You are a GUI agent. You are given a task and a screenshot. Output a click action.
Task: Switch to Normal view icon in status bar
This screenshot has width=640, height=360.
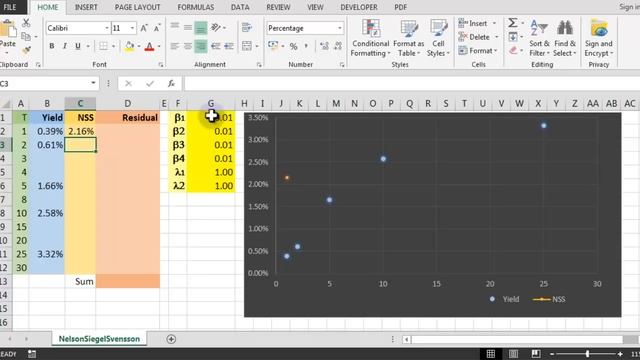tap(491, 354)
